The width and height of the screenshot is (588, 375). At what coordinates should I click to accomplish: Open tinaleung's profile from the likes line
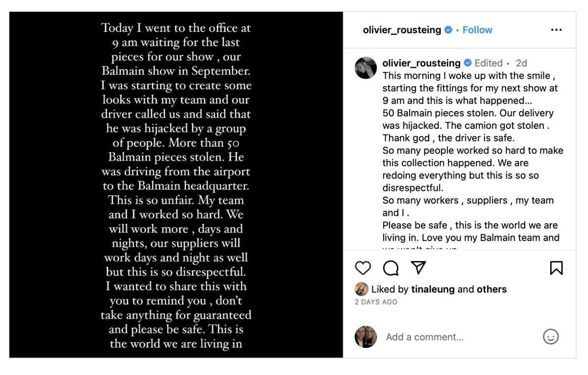click(x=433, y=289)
